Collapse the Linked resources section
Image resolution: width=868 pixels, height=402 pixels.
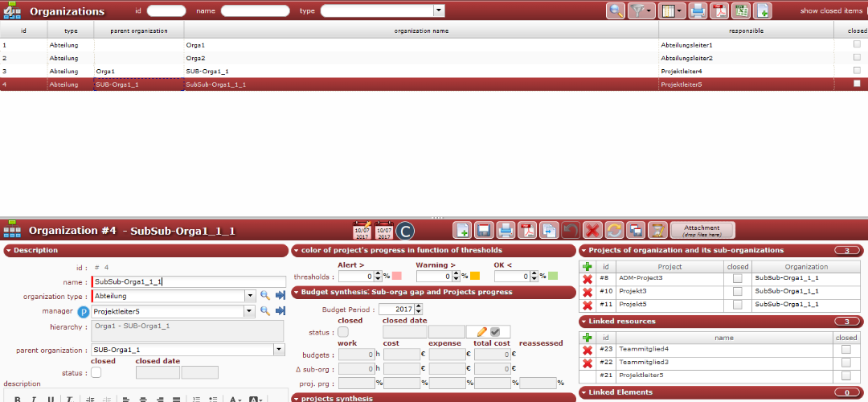(x=583, y=322)
